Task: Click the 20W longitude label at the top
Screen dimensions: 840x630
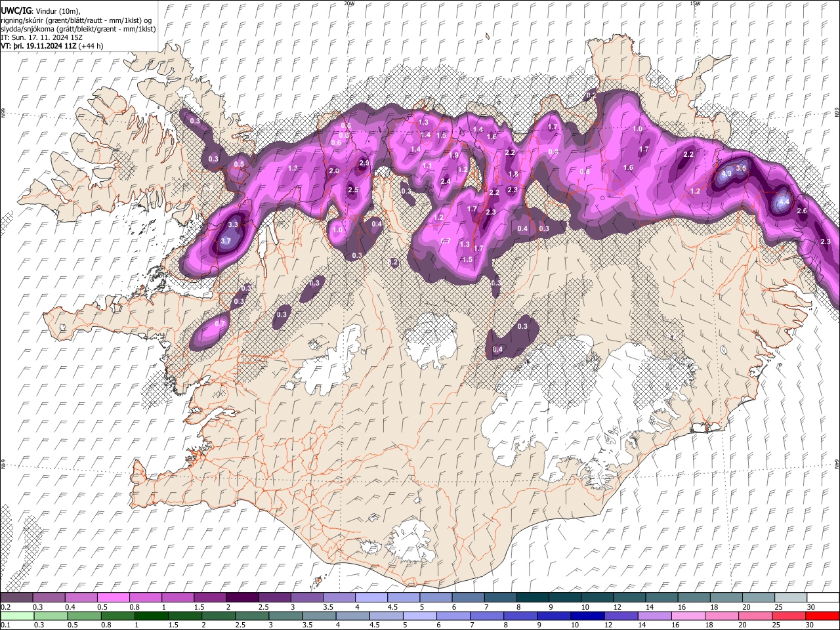Action: (349, 3)
